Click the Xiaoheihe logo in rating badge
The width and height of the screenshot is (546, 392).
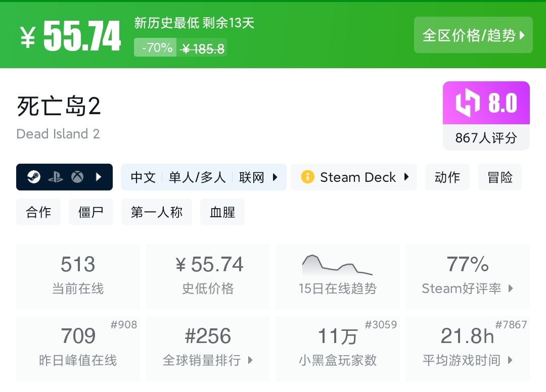coord(468,103)
